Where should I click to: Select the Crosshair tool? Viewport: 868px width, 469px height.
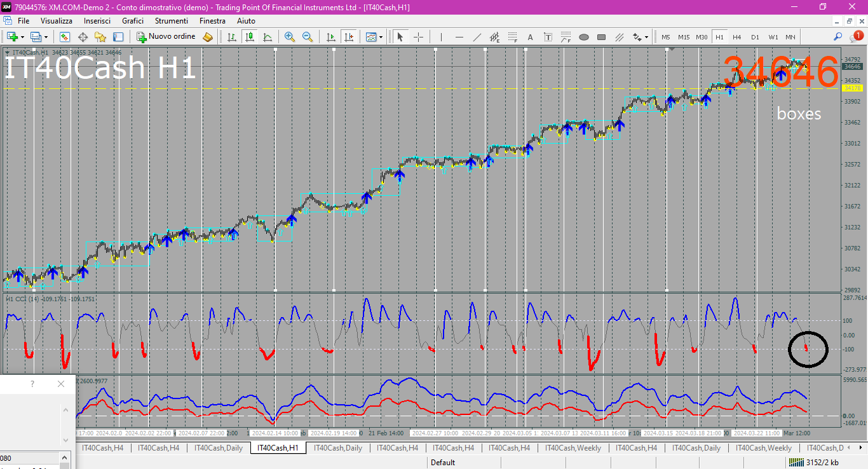click(x=418, y=37)
